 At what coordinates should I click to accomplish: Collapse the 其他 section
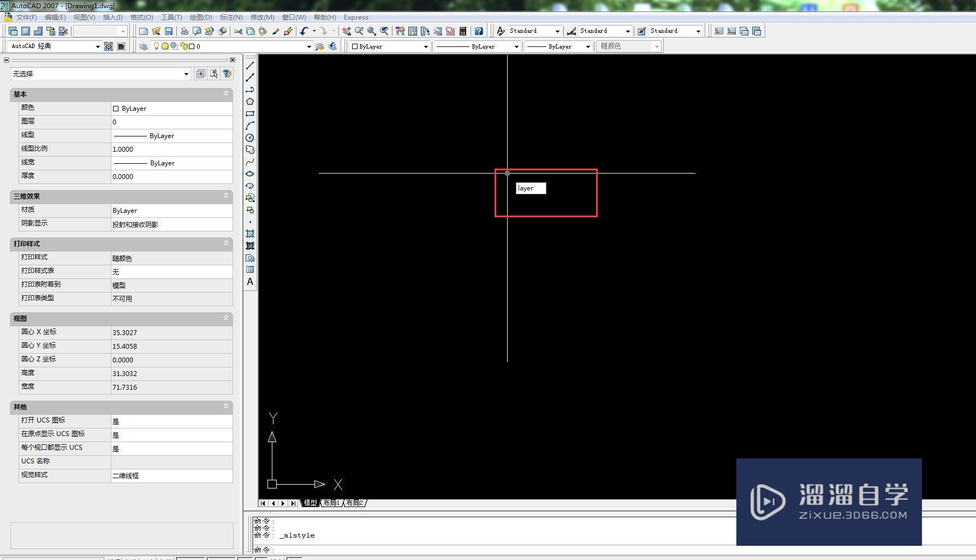click(x=226, y=406)
